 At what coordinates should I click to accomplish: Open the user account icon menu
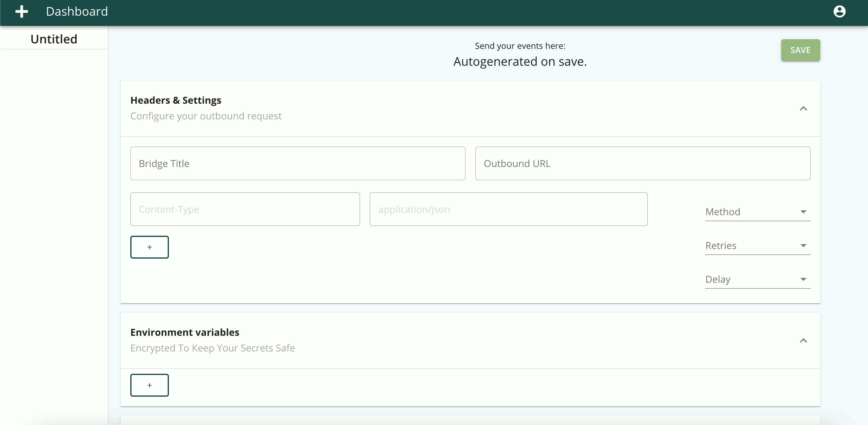(x=839, y=11)
